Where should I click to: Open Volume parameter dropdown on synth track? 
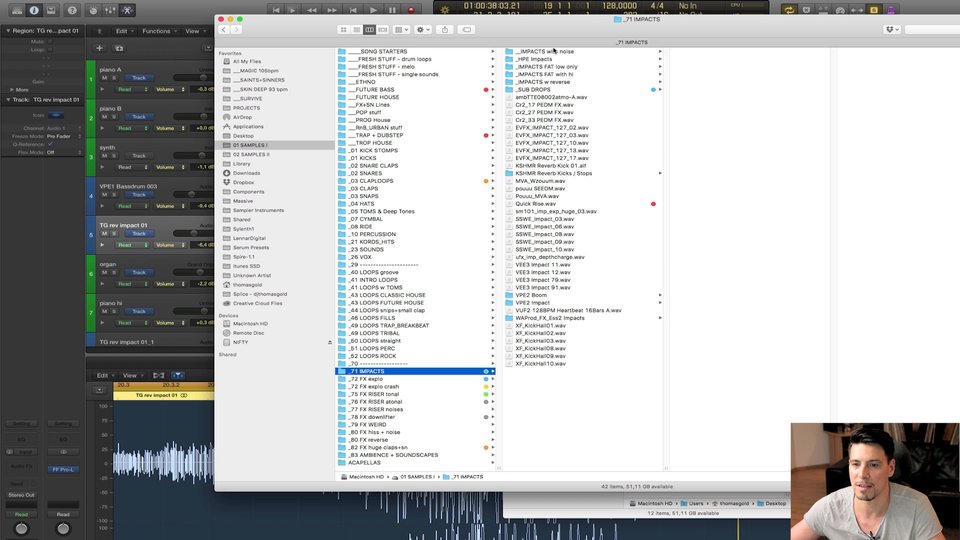point(169,167)
